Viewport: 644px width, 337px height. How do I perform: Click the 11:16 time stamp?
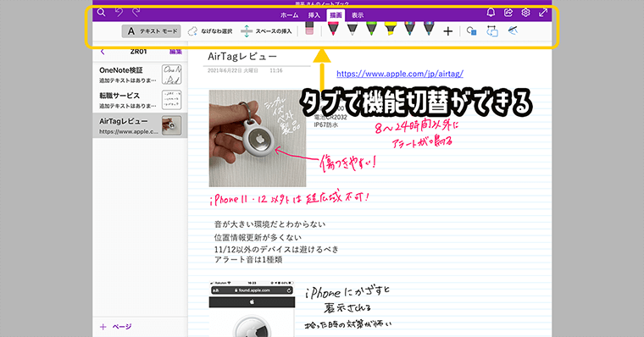tap(276, 70)
